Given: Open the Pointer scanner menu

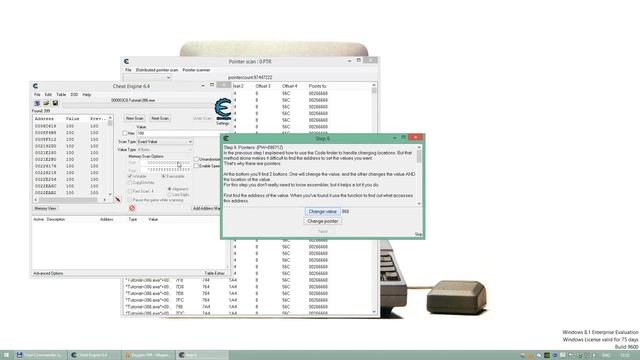Looking at the screenshot, I should pos(196,70).
